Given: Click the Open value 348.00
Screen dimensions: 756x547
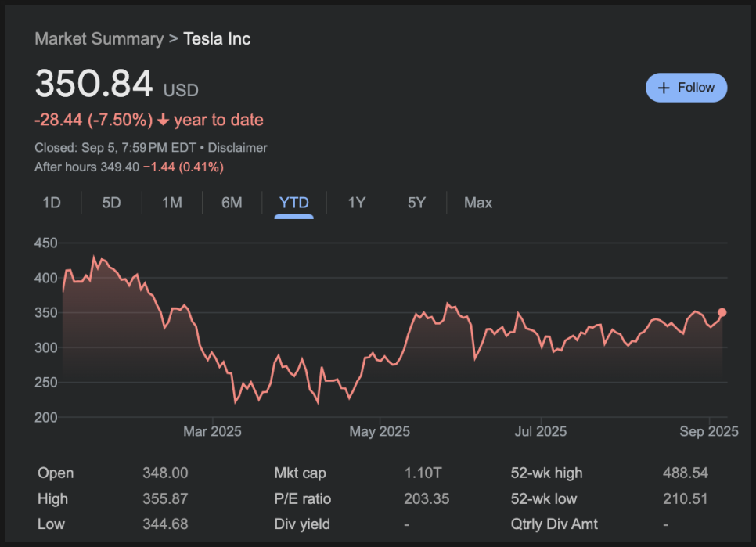Looking at the screenshot, I should (x=165, y=473).
